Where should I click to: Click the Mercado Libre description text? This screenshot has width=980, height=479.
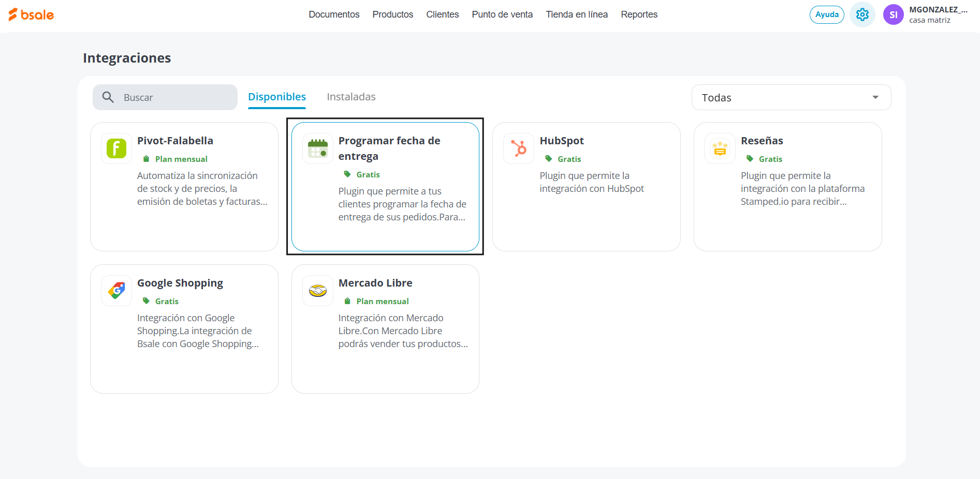coord(403,331)
